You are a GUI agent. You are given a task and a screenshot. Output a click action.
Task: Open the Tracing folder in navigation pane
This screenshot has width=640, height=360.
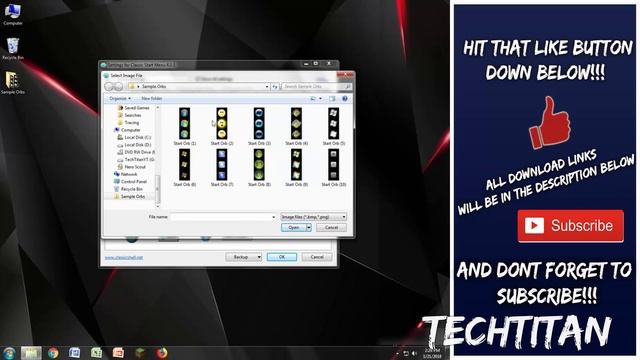pyautogui.click(x=129, y=122)
